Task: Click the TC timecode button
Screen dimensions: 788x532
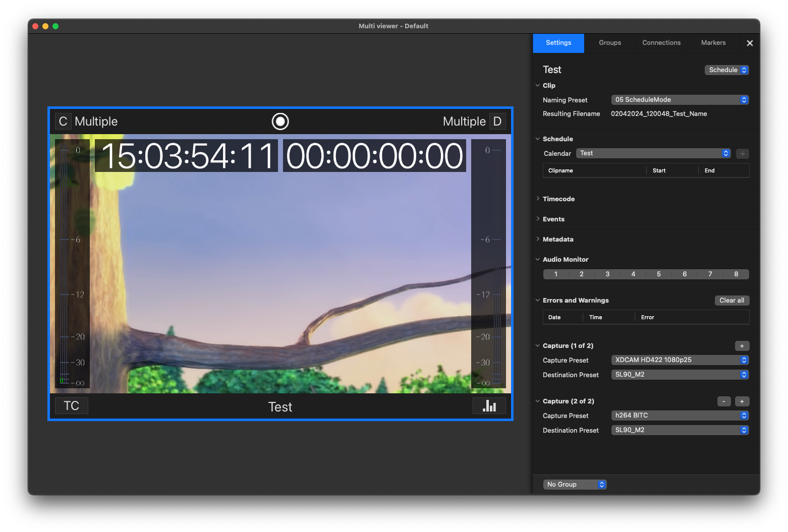Action: click(72, 406)
